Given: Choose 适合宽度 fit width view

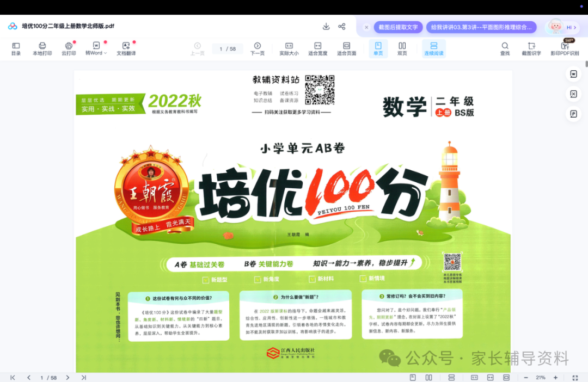Looking at the screenshot, I should pos(317,49).
